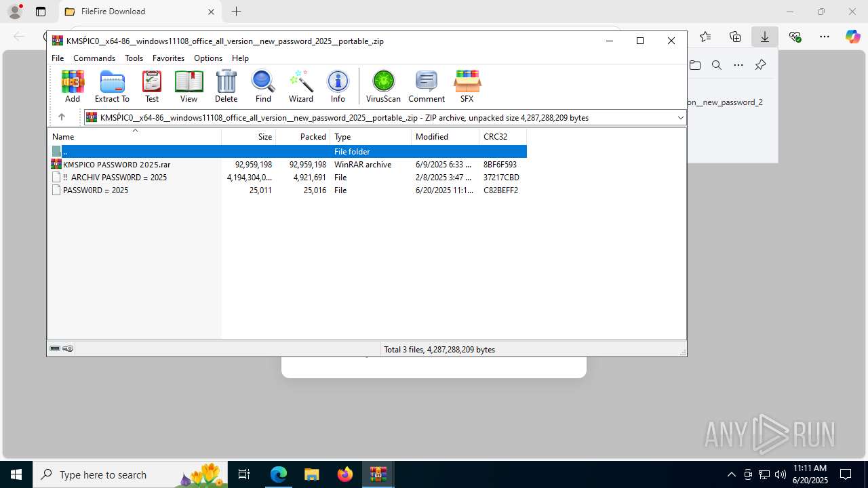The width and height of the screenshot is (868, 488).
Task: Show hidden system tray icons
Action: point(731,474)
